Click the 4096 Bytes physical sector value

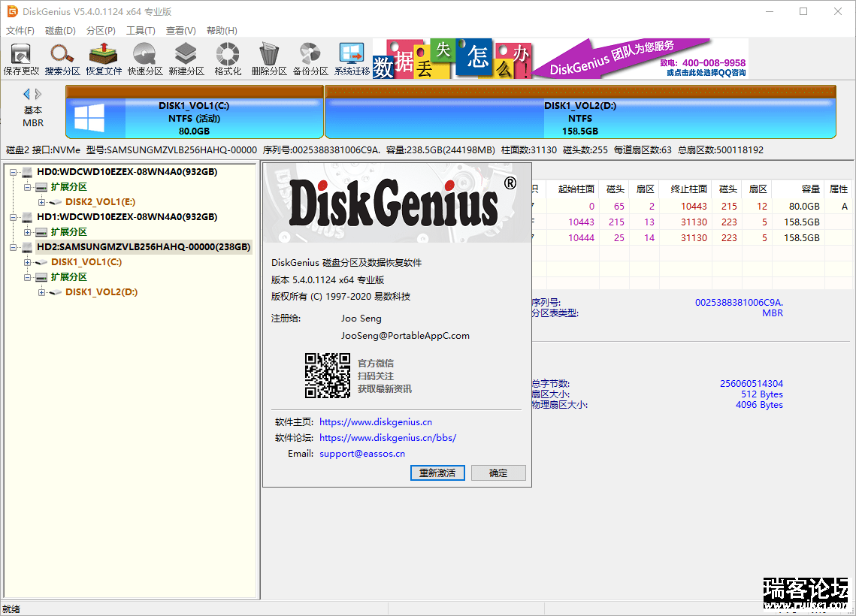(759, 405)
